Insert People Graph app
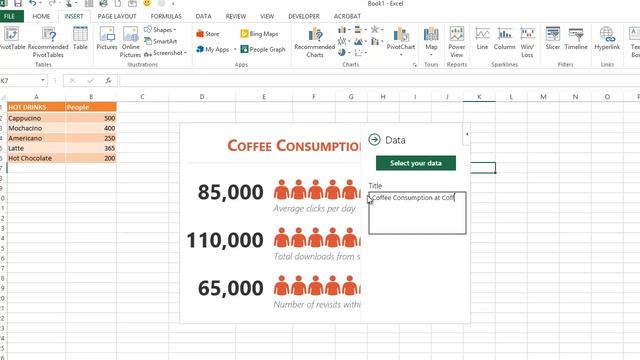 tap(263, 49)
